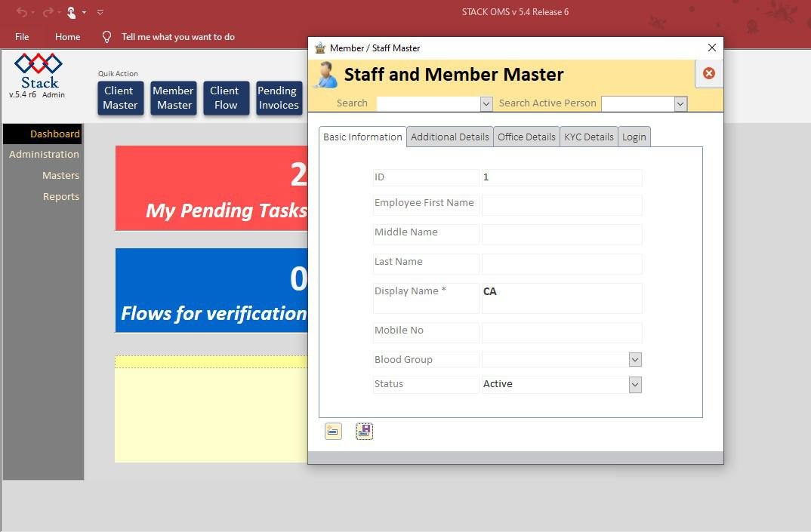This screenshot has height=532, width=811.
Task: Open Flows for verification blue tile
Action: (x=211, y=290)
